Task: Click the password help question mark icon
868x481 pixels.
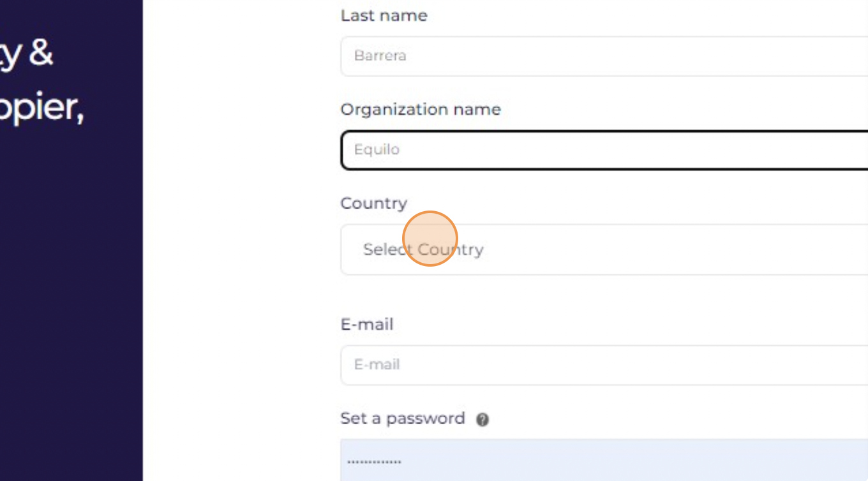Action: (483, 420)
